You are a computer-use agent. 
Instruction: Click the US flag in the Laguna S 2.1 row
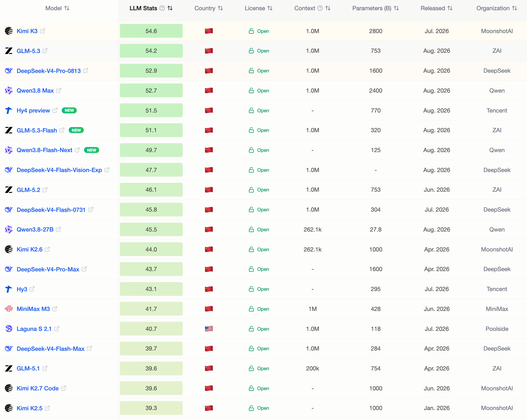coord(209,329)
